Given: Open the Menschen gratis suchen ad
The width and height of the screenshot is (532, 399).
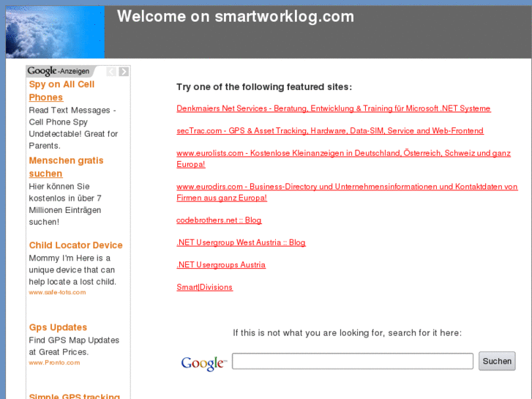Looking at the screenshot, I should [x=66, y=167].
